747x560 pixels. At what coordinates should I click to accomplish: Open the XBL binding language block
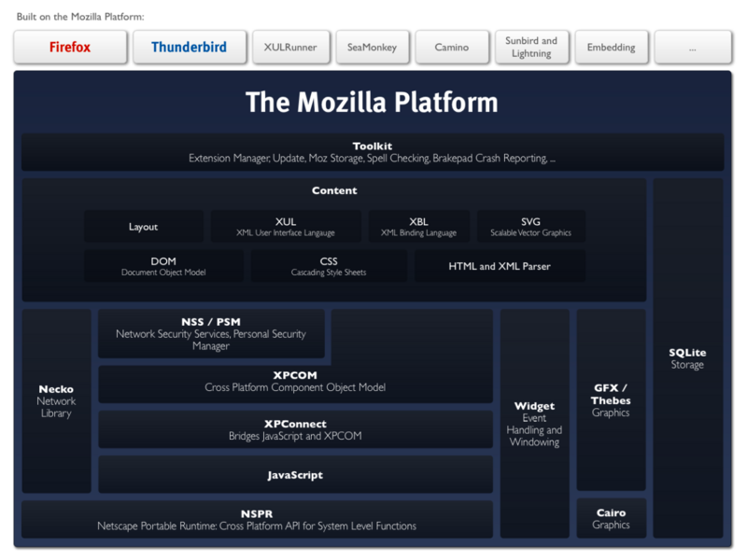[418, 227]
